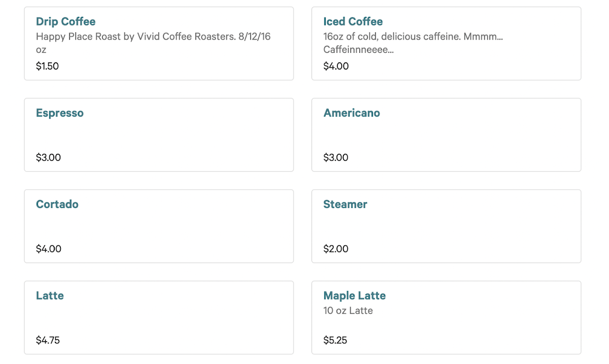609x364 pixels.
Task: Select the $3.00 price under Americano
Action: (x=335, y=157)
